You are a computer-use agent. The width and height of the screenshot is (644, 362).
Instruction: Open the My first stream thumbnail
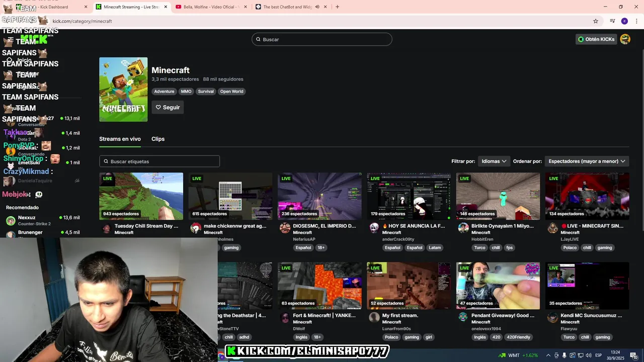(409, 286)
